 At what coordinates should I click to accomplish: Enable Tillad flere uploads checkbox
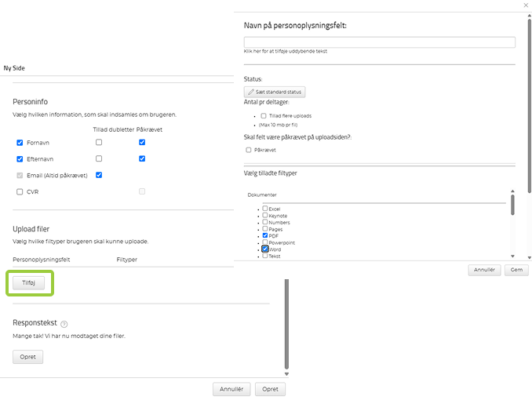coord(264,115)
